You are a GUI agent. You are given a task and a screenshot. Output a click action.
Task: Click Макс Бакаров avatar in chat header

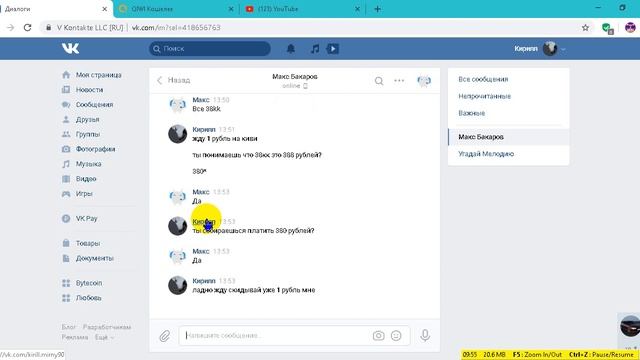[x=424, y=81]
